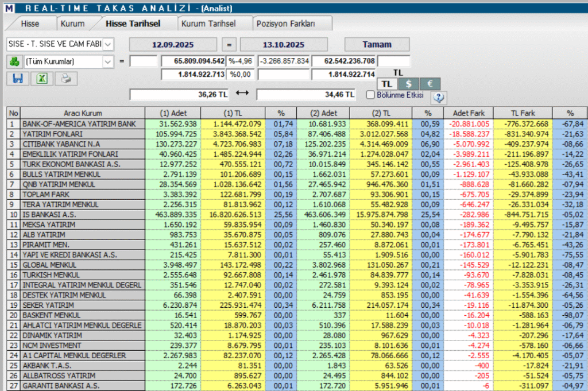Click the Excel export icon
Screen dimensions: 588x391
tap(41, 79)
